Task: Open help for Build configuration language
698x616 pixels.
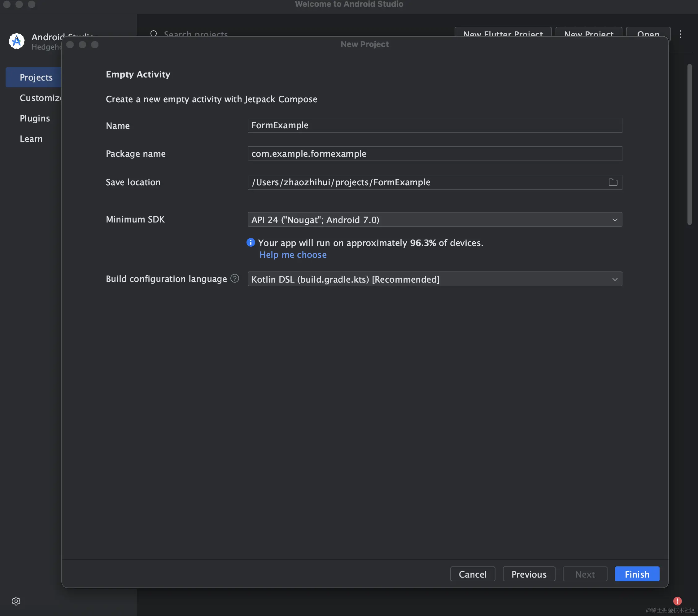Action: 235,279
